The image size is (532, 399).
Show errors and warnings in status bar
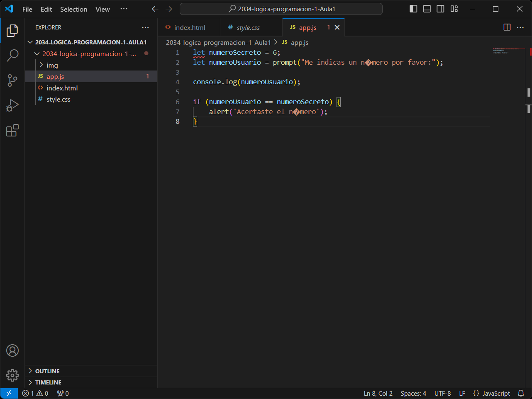[35, 393]
